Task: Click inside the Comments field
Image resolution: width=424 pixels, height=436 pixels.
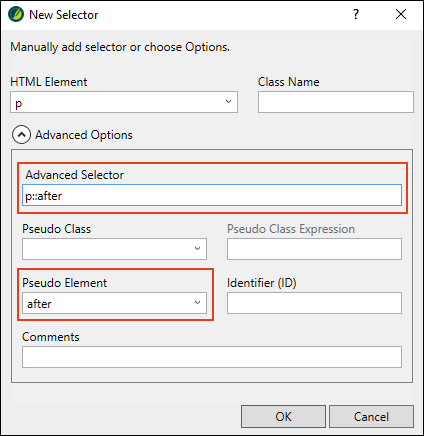Action: pos(212,357)
